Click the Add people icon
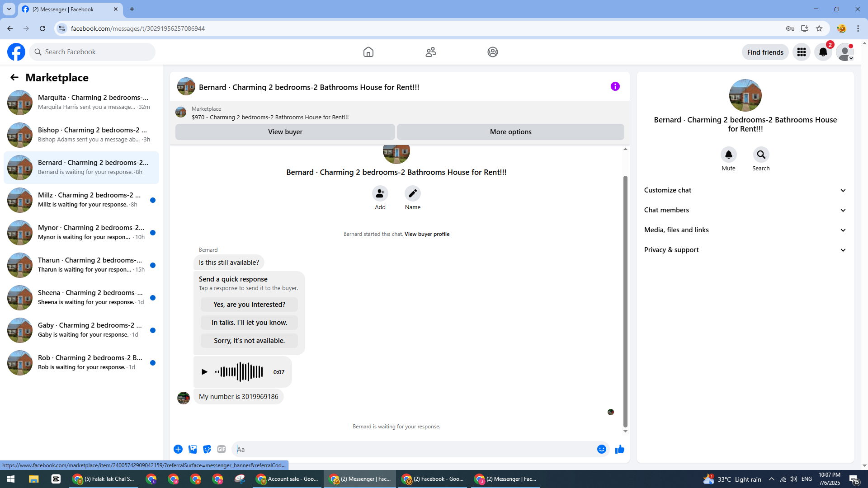Screen dimensions: 868x488 [380, 194]
